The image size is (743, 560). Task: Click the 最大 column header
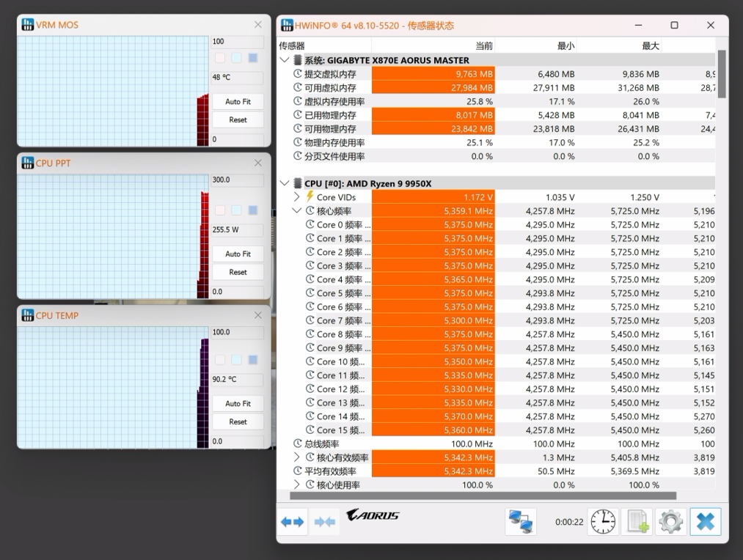pyautogui.click(x=650, y=45)
